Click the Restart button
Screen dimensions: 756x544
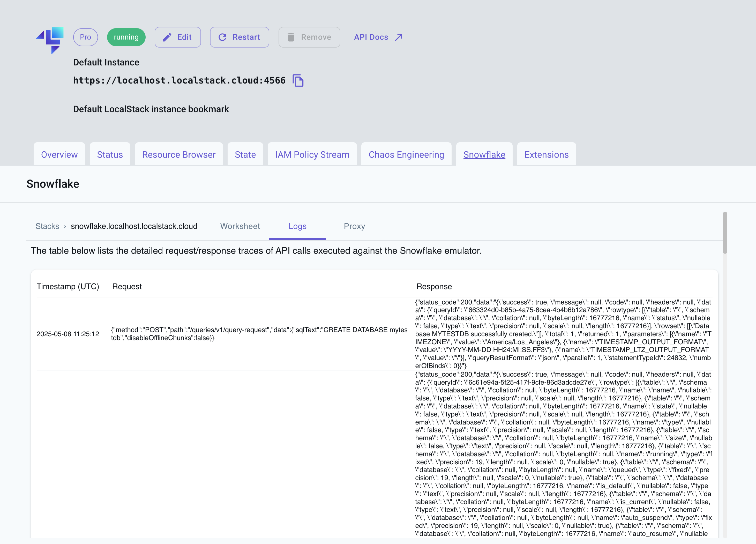[x=239, y=37]
